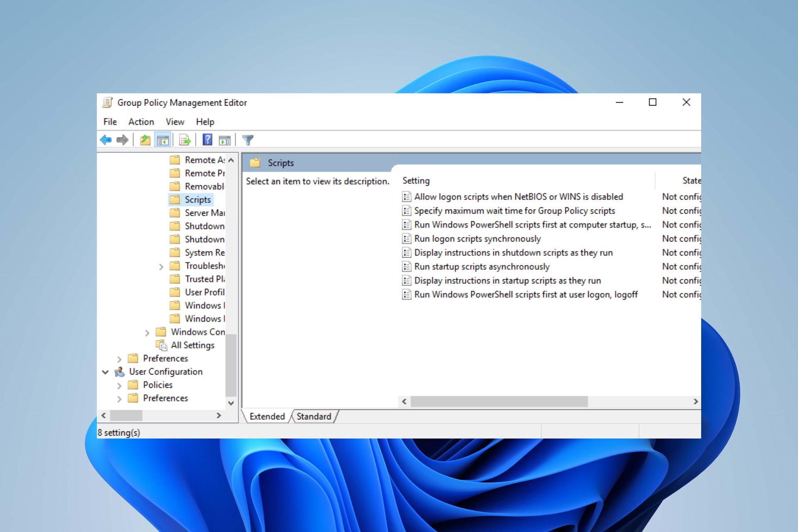Screen dimensions: 798x532
Task: Toggle Show/Hide Action Pane toolbar icon
Action: coord(225,140)
